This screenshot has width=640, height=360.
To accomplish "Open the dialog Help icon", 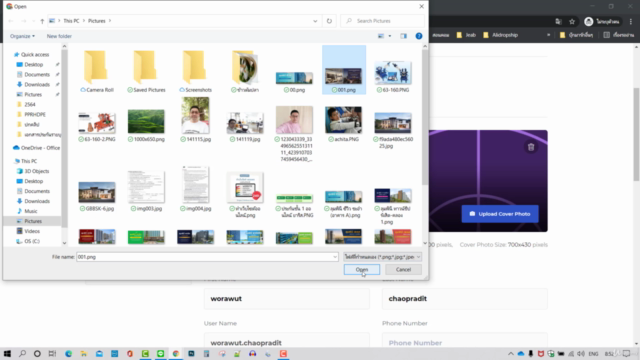I will point(419,36).
